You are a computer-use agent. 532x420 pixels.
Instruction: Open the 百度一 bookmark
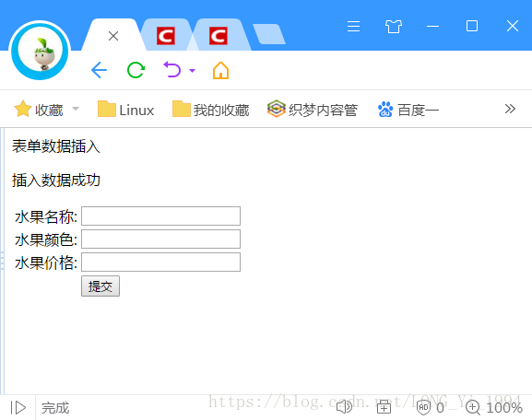click(x=408, y=110)
